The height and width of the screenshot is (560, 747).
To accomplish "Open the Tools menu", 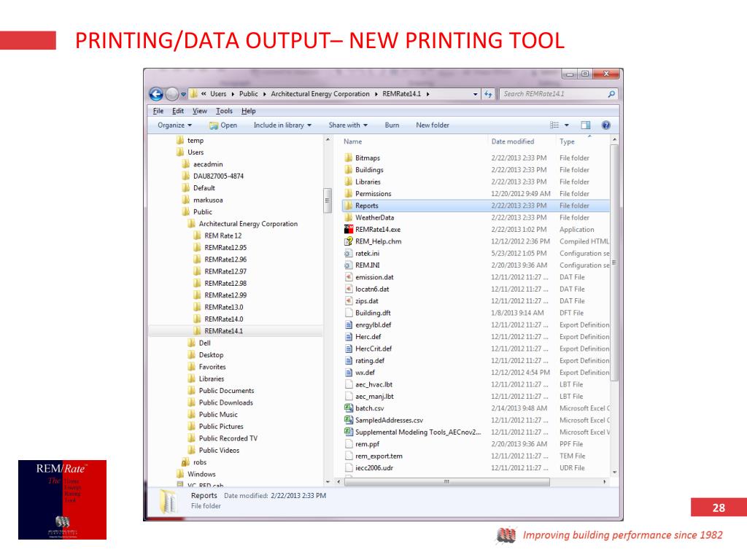I will [x=224, y=111].
